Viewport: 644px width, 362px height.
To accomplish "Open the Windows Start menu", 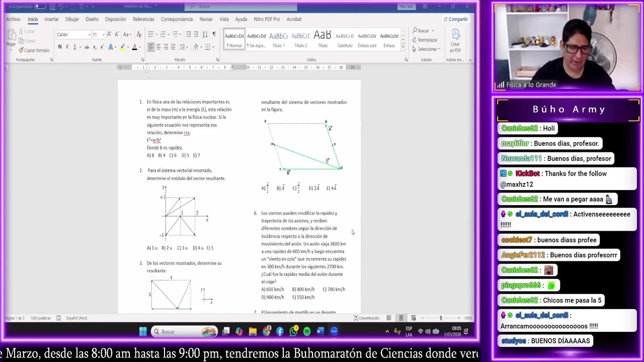I will pos(143,331).
